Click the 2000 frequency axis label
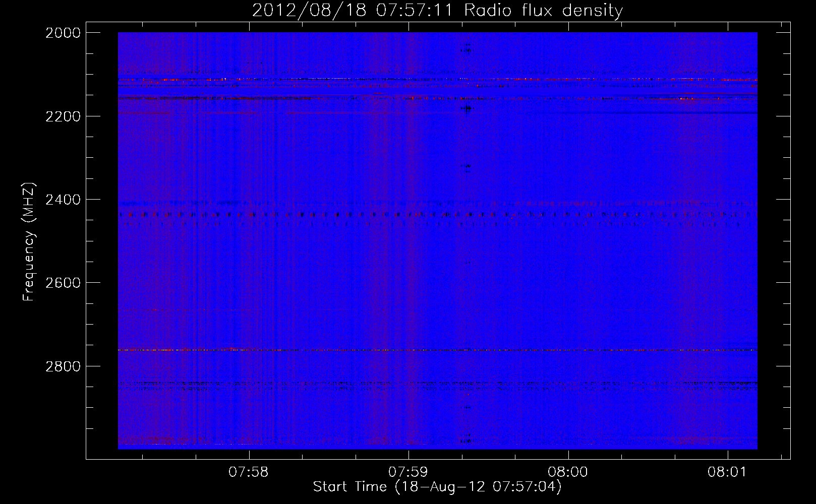This screenshot has height=504, width=816. 63,33
